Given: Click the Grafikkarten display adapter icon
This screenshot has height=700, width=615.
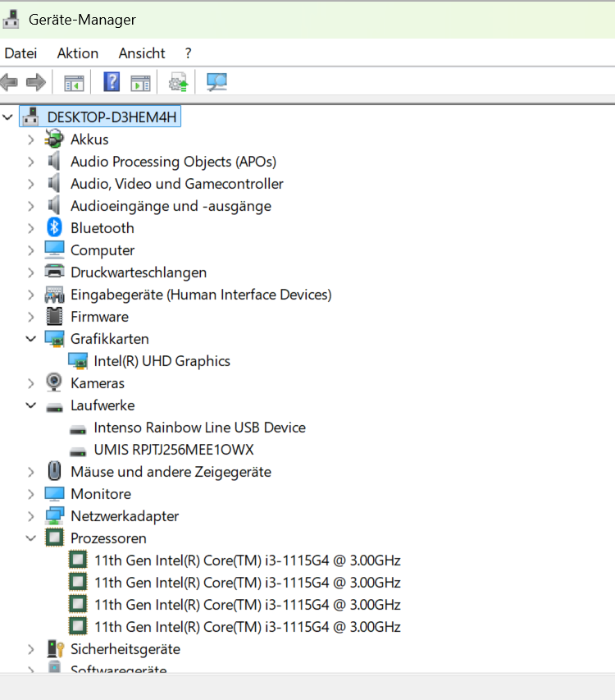Looking at the screenshot, I should [54, 339].
